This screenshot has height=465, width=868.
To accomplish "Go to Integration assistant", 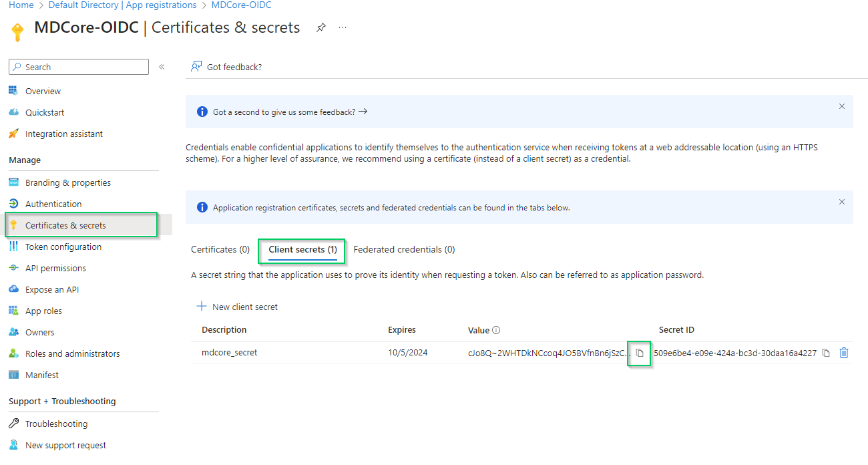I will point(64,134).
